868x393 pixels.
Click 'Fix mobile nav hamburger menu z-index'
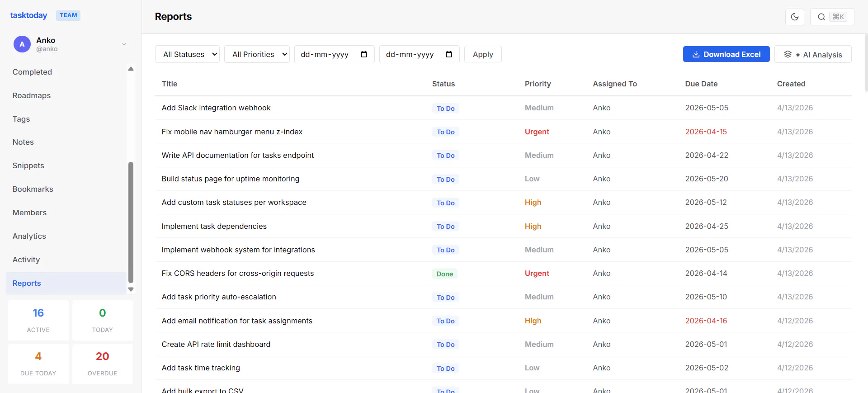[x=232, y=132]
